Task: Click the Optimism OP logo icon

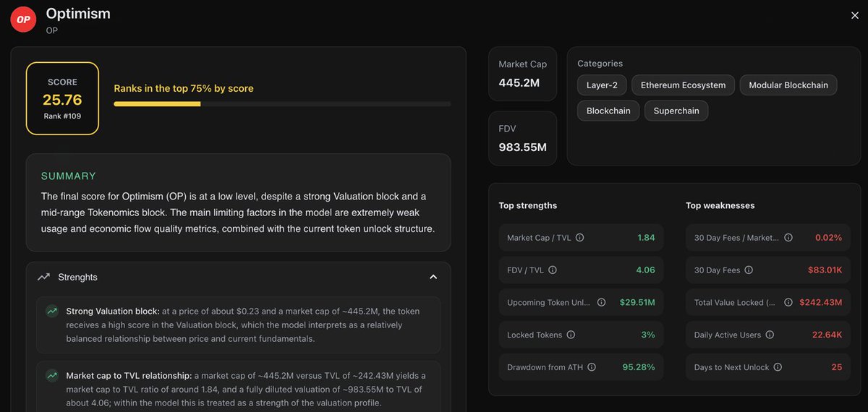Action: 24,20
